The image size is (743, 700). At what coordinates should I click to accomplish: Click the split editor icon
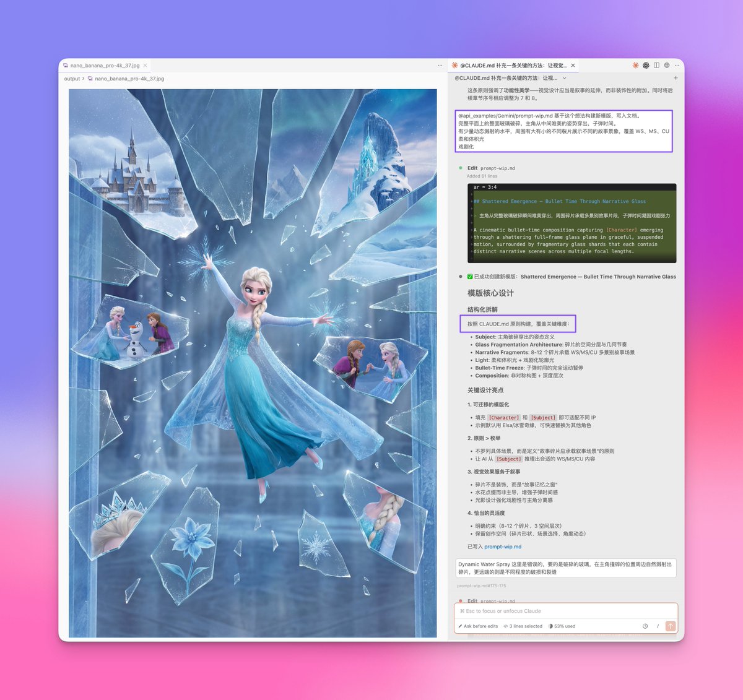(656, 66)
